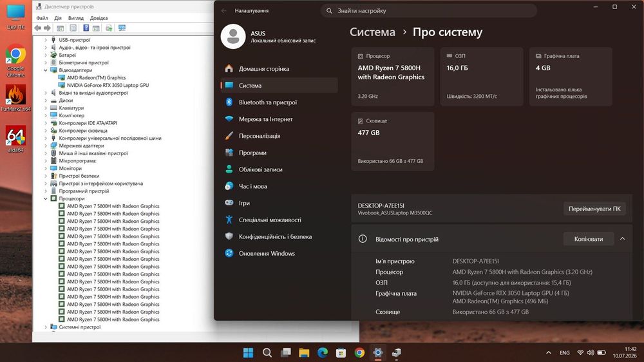
Task: Open the Файл menu in Device Manager
Action: (x=42, y=18)
